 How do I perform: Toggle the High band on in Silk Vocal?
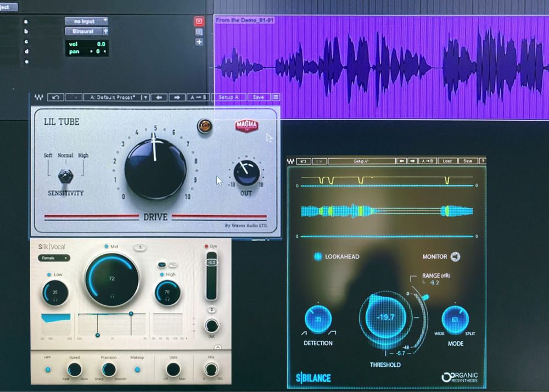point(162,275)
